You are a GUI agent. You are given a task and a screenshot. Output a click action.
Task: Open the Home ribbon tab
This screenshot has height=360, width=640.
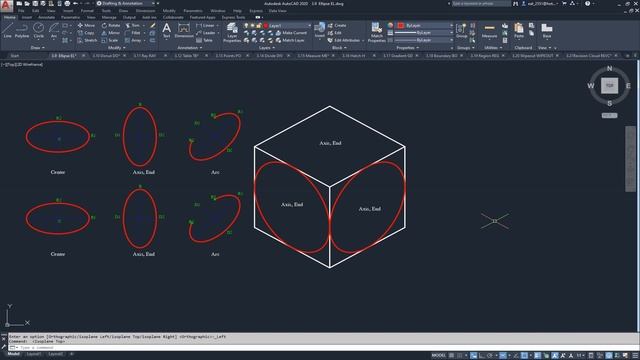(x=9, y=17)
